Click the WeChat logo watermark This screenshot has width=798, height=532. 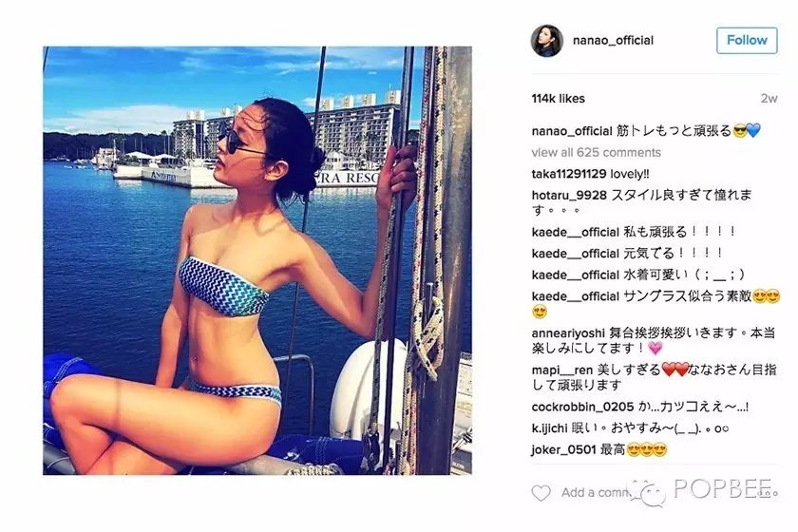tap(648, 493)
